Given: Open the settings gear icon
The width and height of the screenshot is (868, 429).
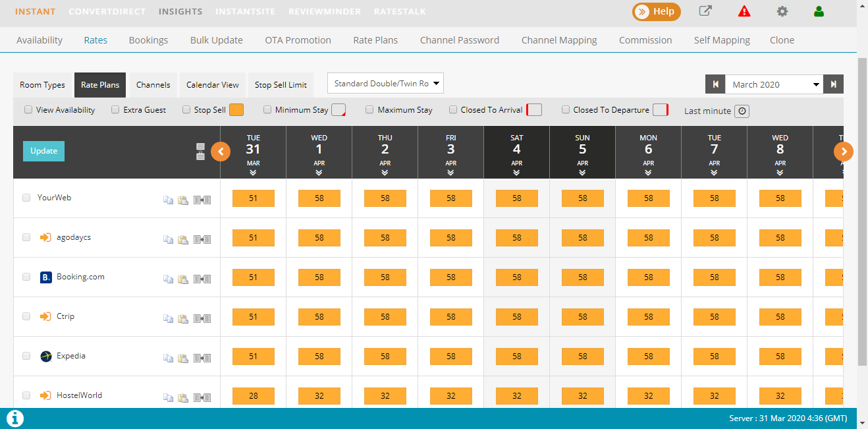Looking at the screenshot, I should 782,11.
